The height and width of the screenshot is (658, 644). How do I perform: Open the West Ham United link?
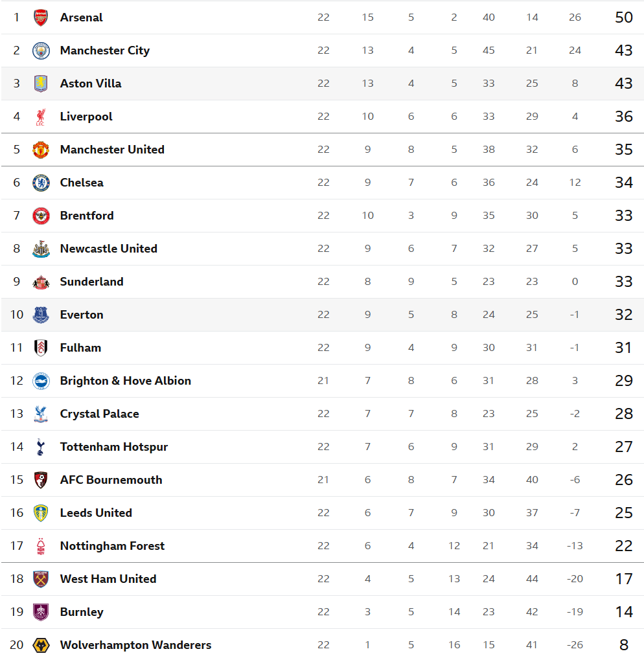click(x=108, y=579)
